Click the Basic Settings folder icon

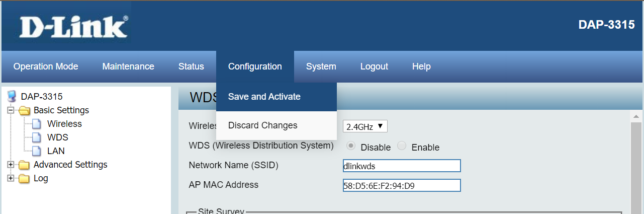[24, 110]
